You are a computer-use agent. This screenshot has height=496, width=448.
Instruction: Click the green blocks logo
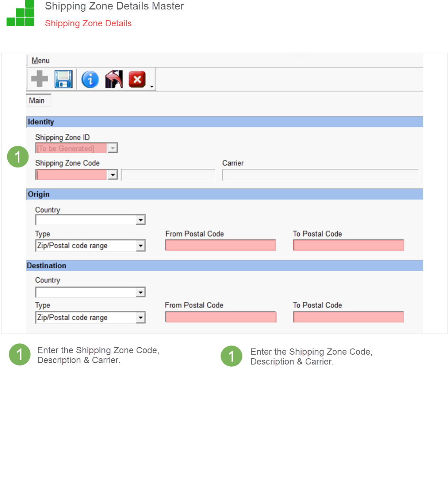[x=21, y=14]
